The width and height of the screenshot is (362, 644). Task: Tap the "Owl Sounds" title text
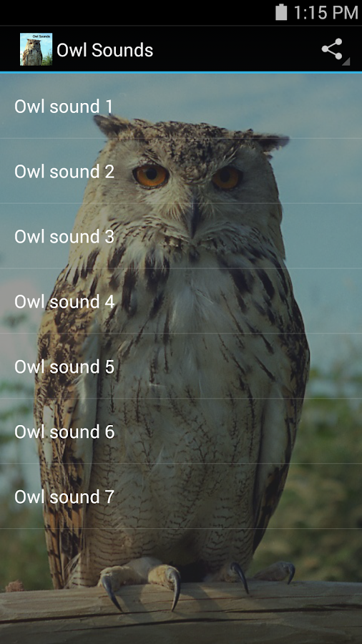tap(104, 50)
